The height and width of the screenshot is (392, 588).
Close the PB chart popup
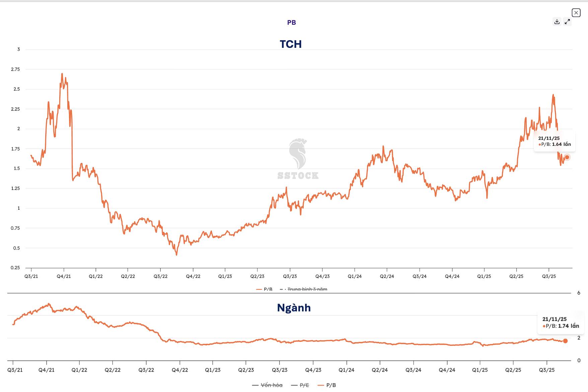(576, 13)
